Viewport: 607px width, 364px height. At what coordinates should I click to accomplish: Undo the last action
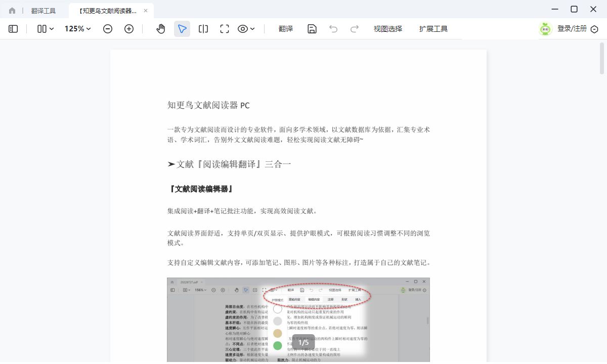click(x=333, y=29)
